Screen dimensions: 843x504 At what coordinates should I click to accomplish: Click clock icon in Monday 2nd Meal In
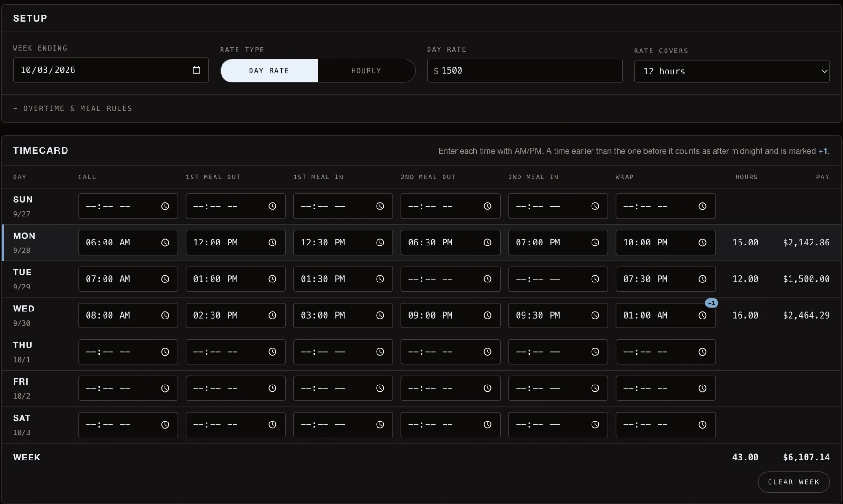(595, 243)
